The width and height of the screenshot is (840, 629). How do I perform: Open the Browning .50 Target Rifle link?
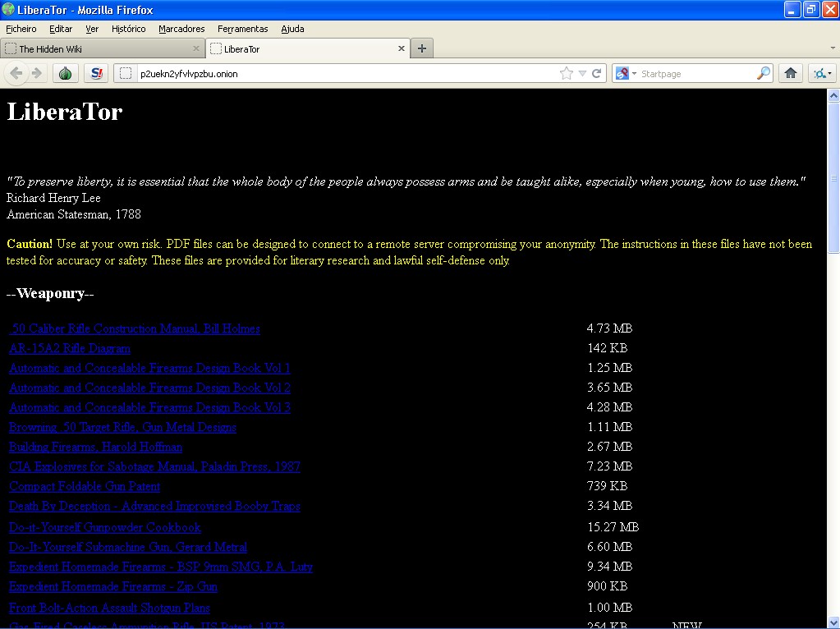[x=122, y=427]
